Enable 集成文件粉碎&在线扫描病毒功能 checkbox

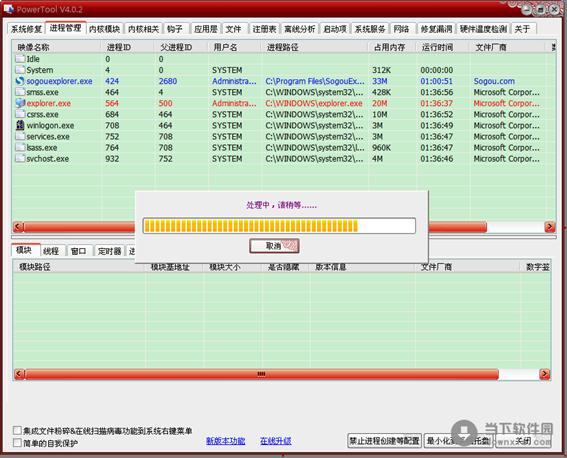[x=17, y=430]
